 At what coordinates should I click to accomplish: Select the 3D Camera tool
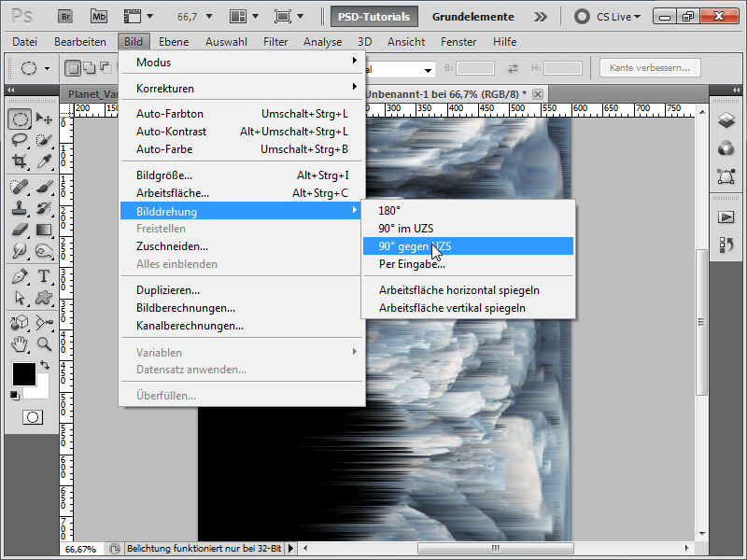pyautogui.click(x=44, y=323)
